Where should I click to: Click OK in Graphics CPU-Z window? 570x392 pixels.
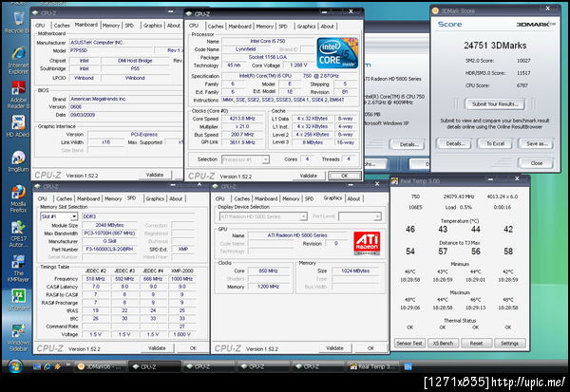pos(370,348)
